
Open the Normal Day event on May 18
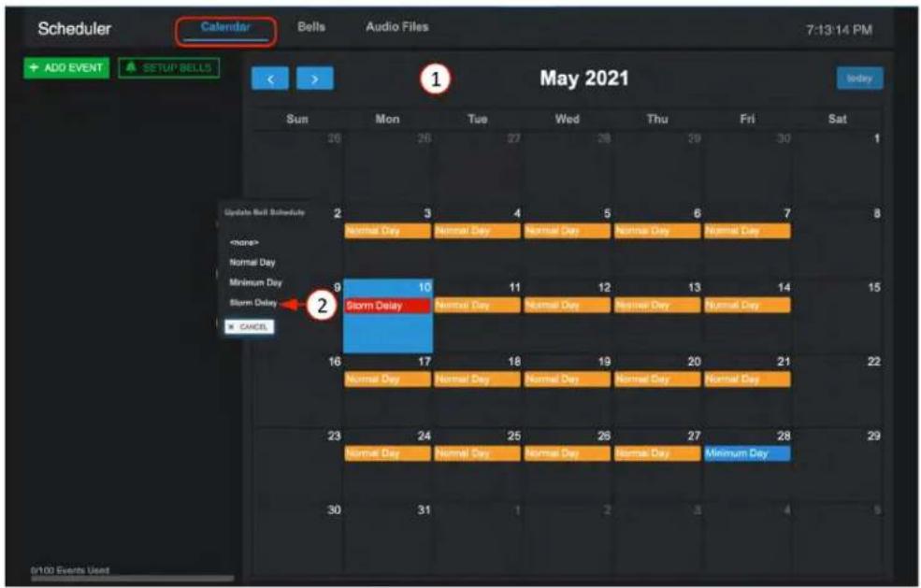coord(478,380)
